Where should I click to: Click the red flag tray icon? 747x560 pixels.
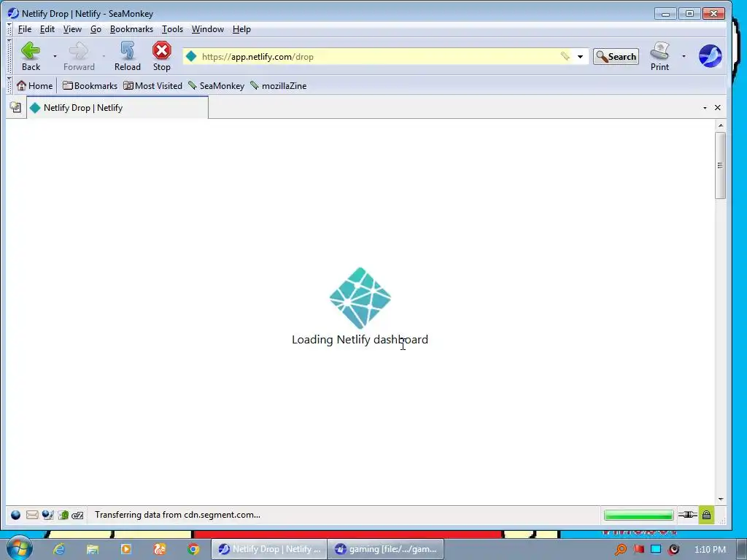639,550
